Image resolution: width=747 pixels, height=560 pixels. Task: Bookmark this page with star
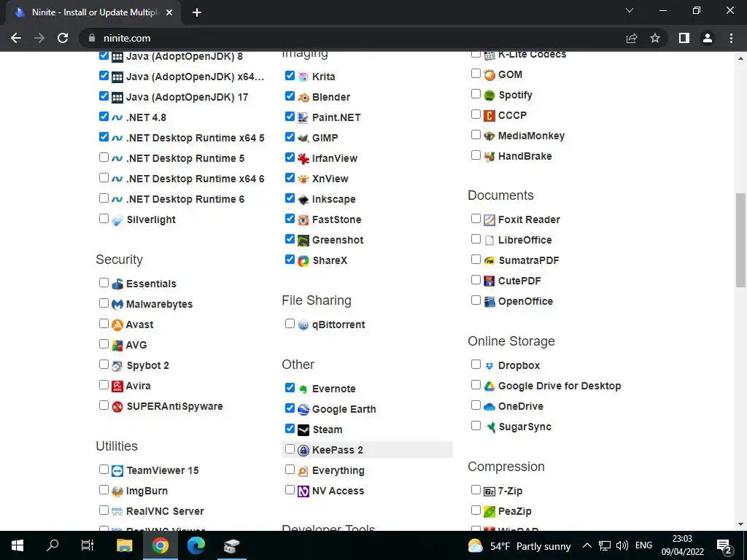click(655, 38)
